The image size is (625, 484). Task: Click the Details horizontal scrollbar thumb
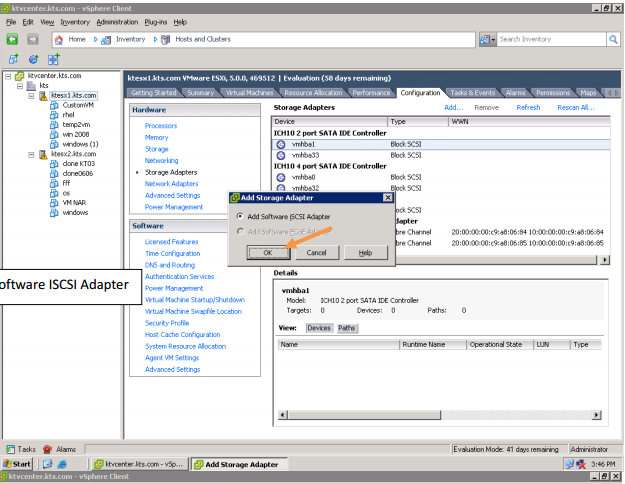point(364,415)
